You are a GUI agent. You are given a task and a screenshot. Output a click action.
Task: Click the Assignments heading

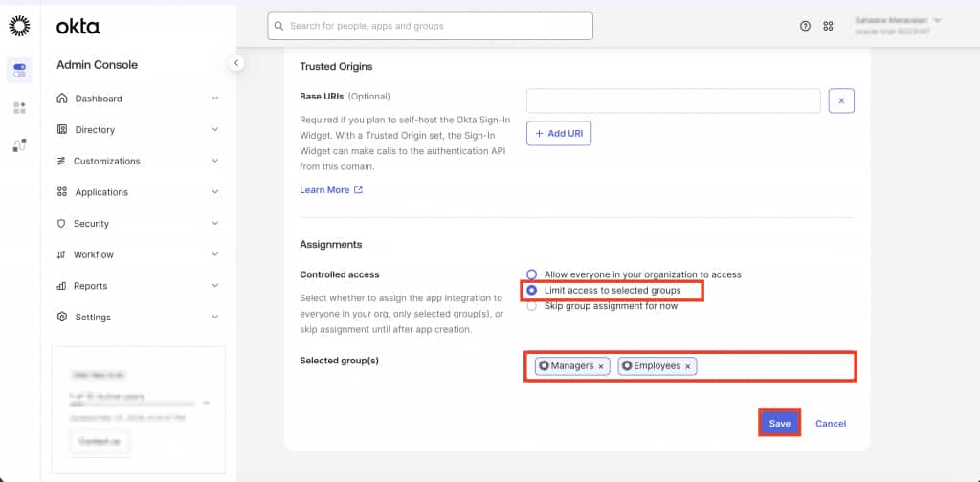tap(330, 244)
